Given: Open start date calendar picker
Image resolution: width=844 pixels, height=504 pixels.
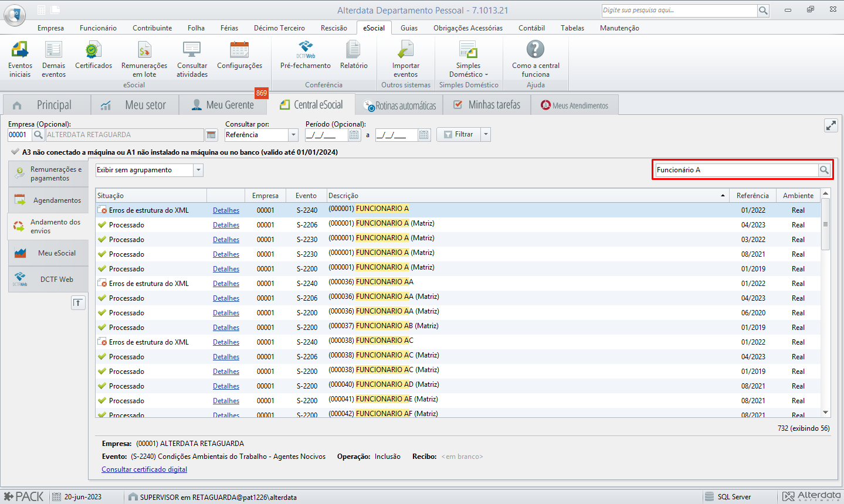Looking at the screenshot, I should coord(354,135).
